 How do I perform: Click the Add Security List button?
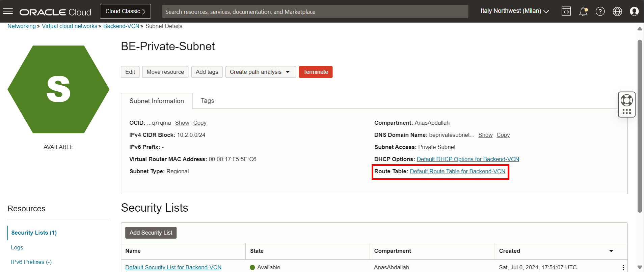pyautogui.click(x=151, y=233)
